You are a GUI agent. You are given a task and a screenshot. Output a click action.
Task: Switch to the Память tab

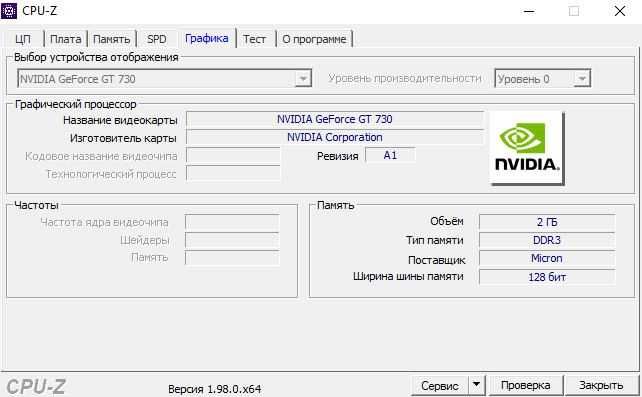pyautogui.click(x=111, y=39)
